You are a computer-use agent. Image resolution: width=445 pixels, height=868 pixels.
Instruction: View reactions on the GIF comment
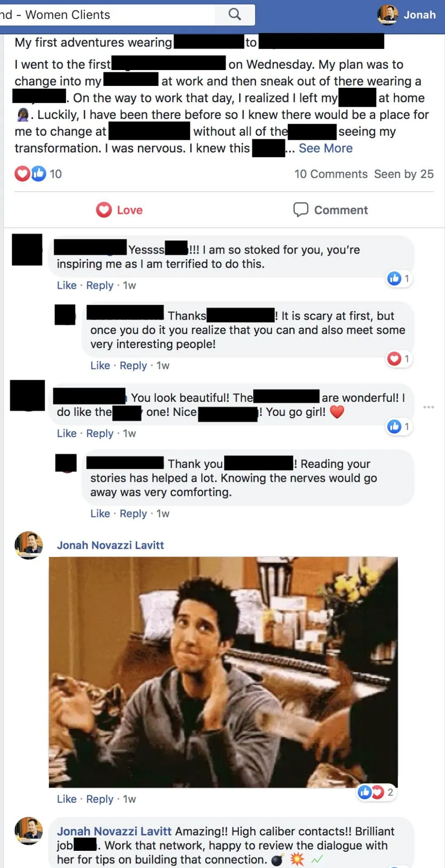(x=376, y=792)
